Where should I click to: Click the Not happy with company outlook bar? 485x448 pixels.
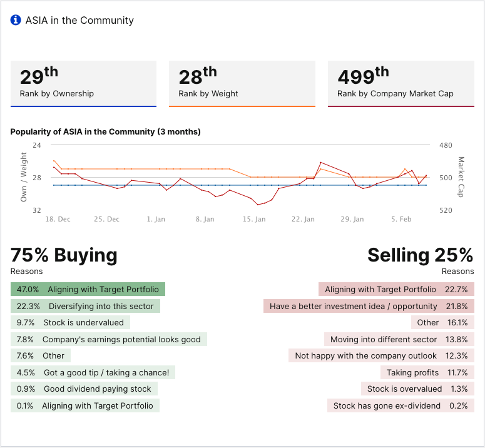click(381, 355)
